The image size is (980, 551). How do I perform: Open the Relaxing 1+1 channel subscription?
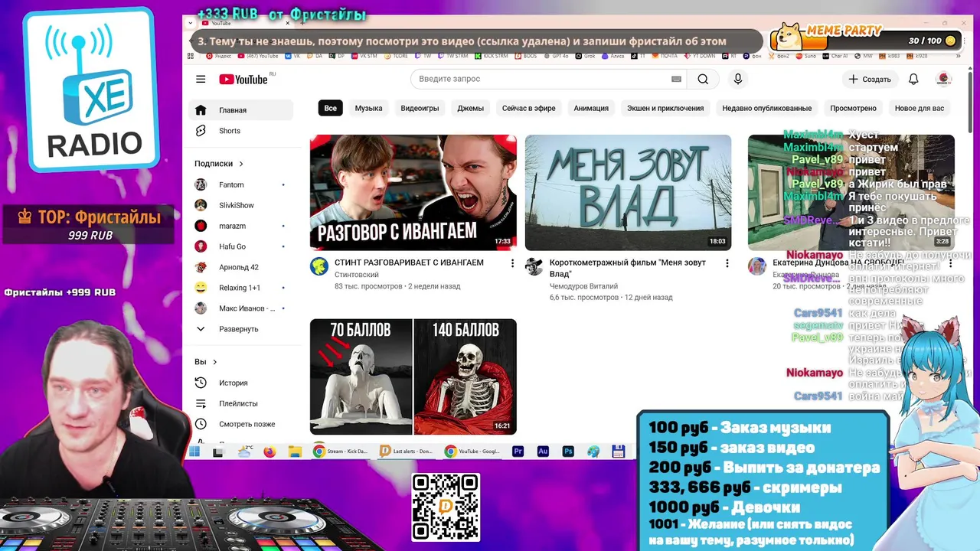coord(240,288)
